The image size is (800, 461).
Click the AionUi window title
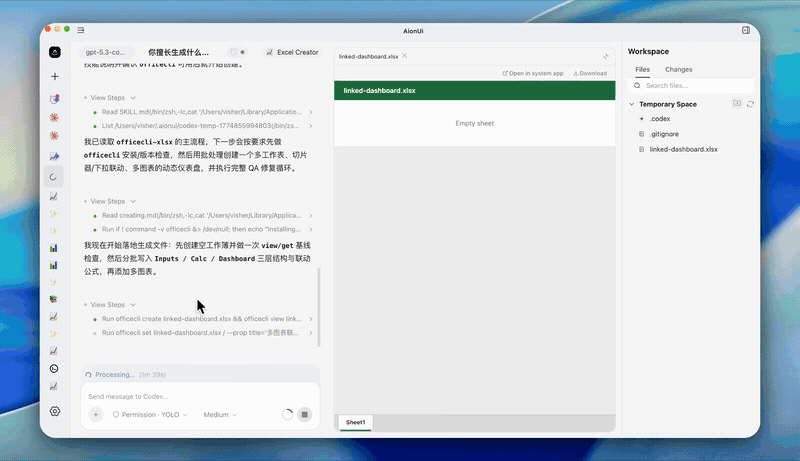pos(413,31)
